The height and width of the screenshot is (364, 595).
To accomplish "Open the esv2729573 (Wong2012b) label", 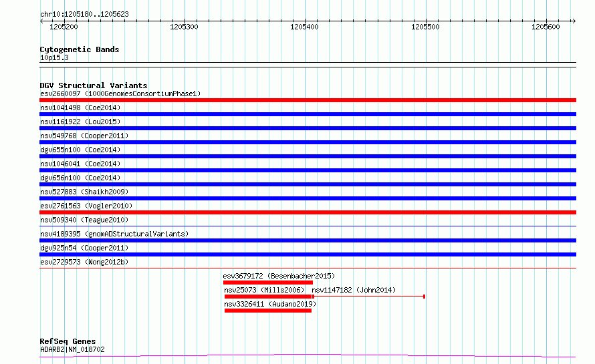I will [84, 262].
